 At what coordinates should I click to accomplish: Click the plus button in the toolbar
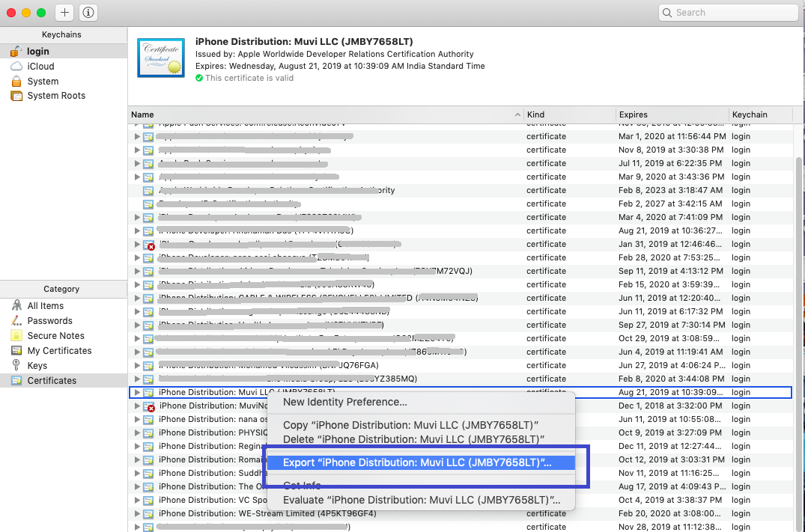(64, 12)
